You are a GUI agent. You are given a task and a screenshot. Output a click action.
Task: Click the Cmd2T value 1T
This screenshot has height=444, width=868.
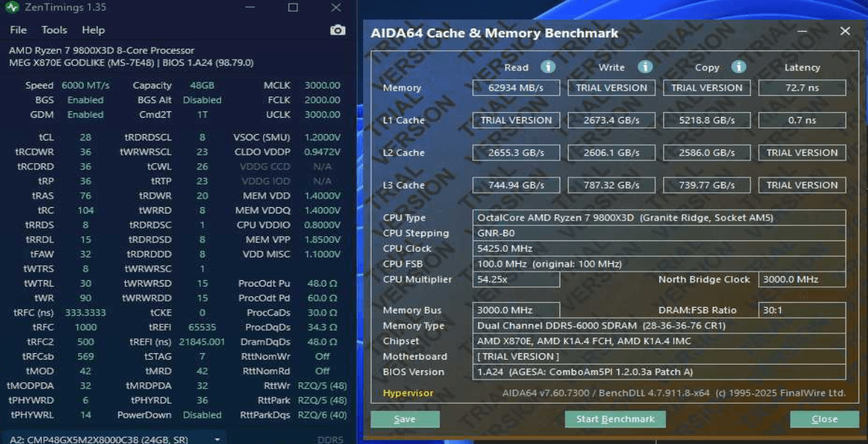pyautogui.click(x=202, y=114)
